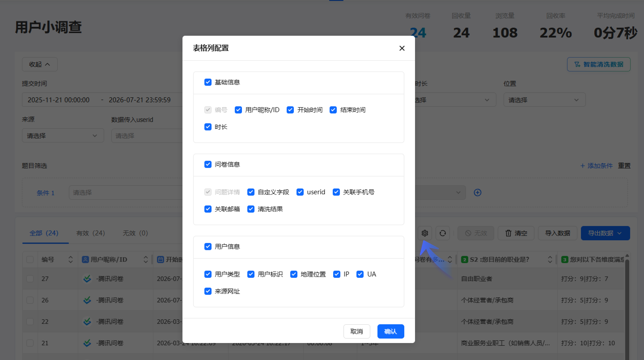The width and height of the screenshot is (644, 360).
Task: Open 导出数据 dropdown button
Action: click(x=605, y=233)
